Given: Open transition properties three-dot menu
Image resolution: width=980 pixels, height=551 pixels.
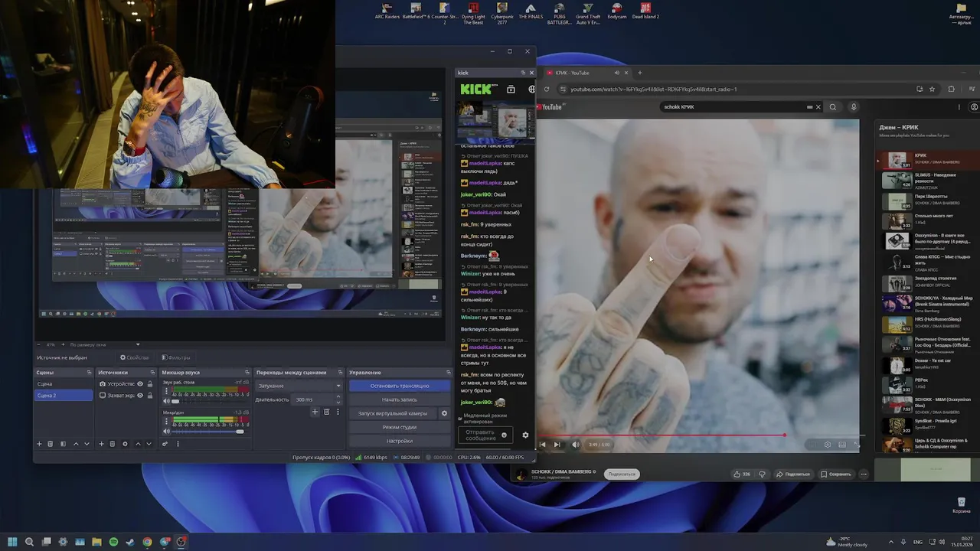Looking at the screenshot, I should (338, 412).
